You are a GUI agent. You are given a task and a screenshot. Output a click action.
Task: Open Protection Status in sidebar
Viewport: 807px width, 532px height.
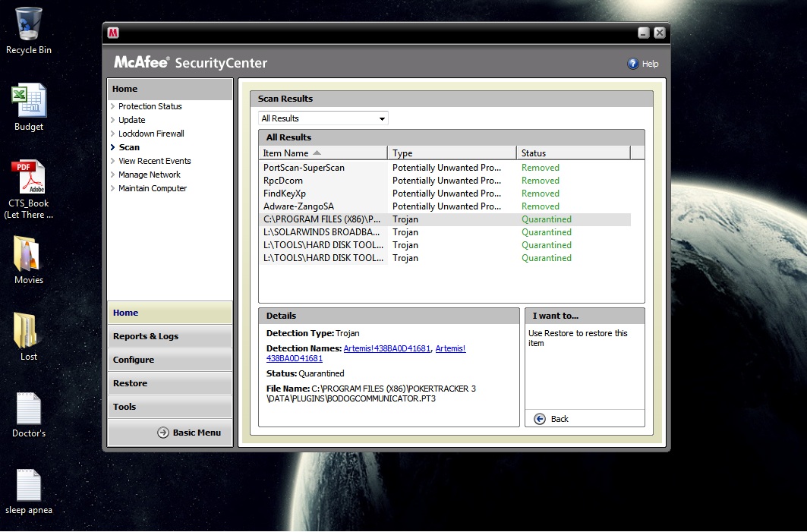[x=150, y=106]
